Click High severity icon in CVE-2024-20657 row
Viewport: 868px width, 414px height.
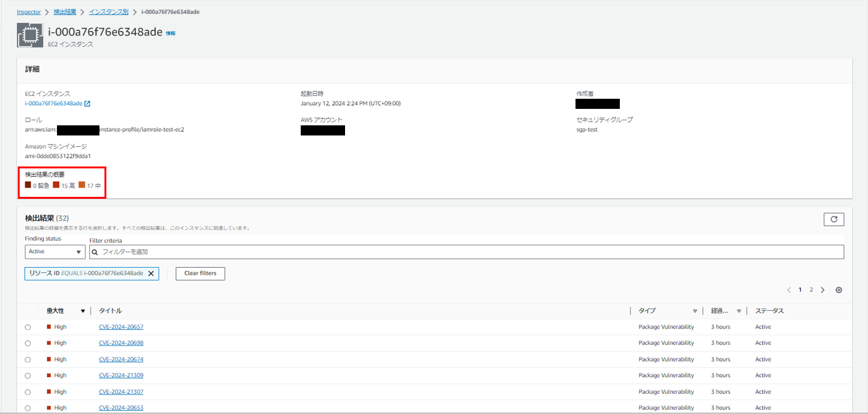(x=49, y=327)
